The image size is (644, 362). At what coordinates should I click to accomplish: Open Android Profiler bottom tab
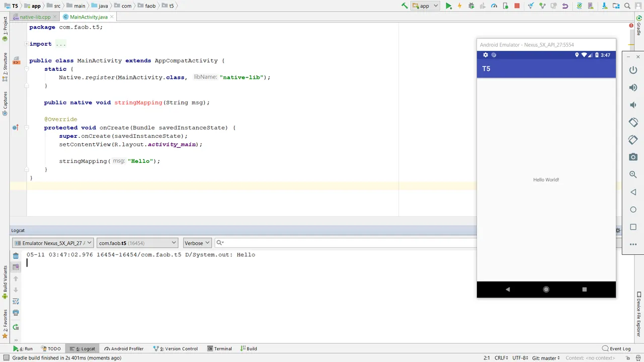click(124, 348)
